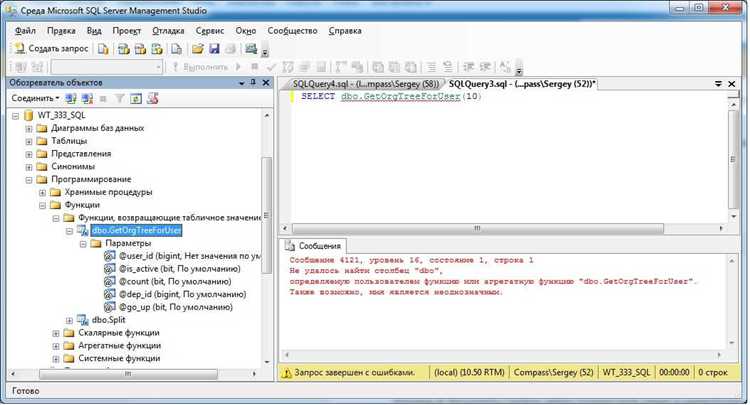The width and height of the screenshot is (750, 405).
Task: Click the Open File folder icon in toolbar
Action: (x=198, y=48)
